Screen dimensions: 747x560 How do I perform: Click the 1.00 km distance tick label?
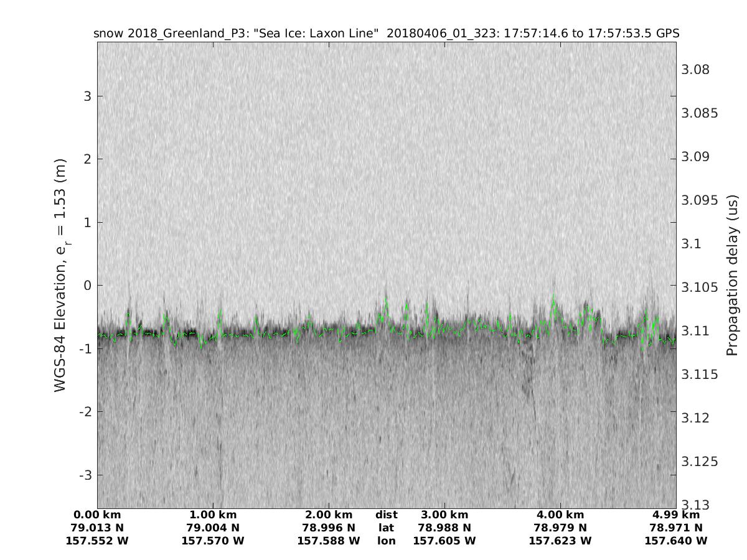click(213, 515)
